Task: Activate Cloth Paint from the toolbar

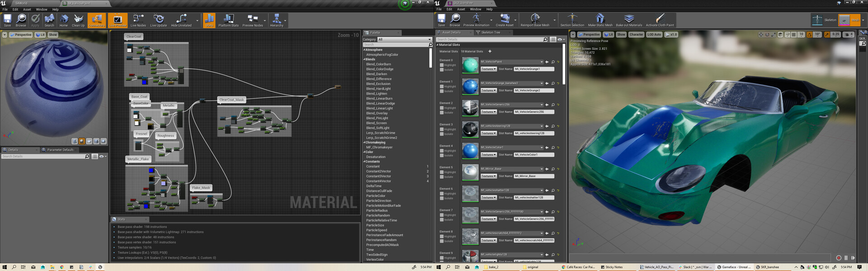Action: pos(660,20)
